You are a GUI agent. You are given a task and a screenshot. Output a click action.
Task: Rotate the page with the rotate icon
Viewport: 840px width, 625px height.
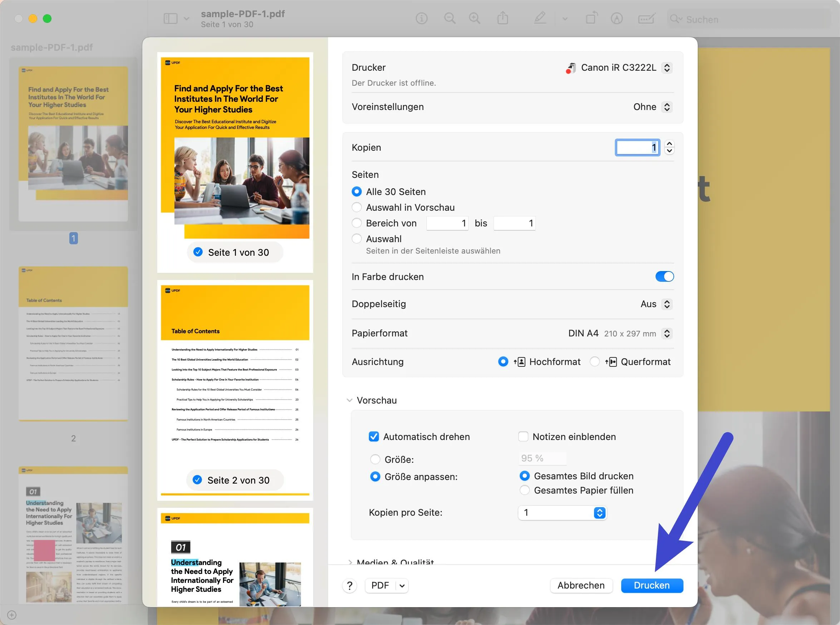click(591, 18)
